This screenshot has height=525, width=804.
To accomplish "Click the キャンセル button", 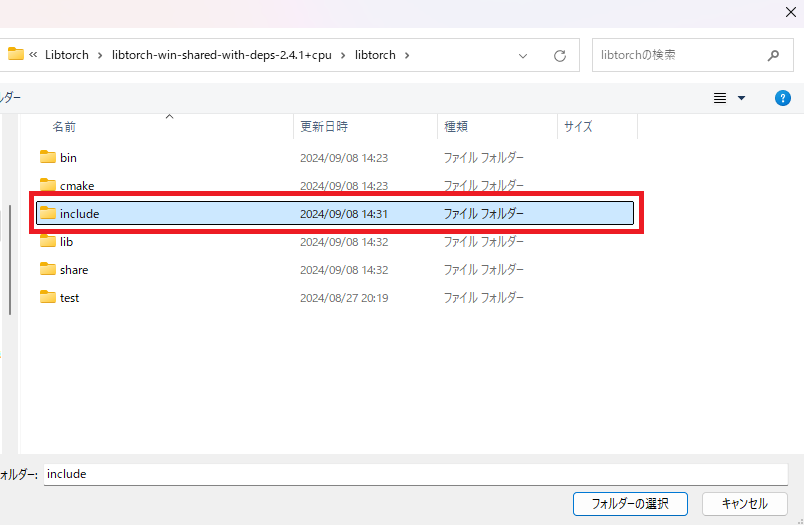I will pos(743,503).
